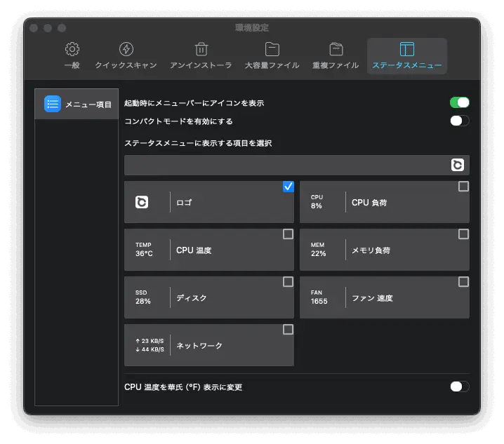Image resolution: width=504 pixels, height=444 pixels.
Task: Open the 一般 general settings gear icon
Action: point(72,49)
